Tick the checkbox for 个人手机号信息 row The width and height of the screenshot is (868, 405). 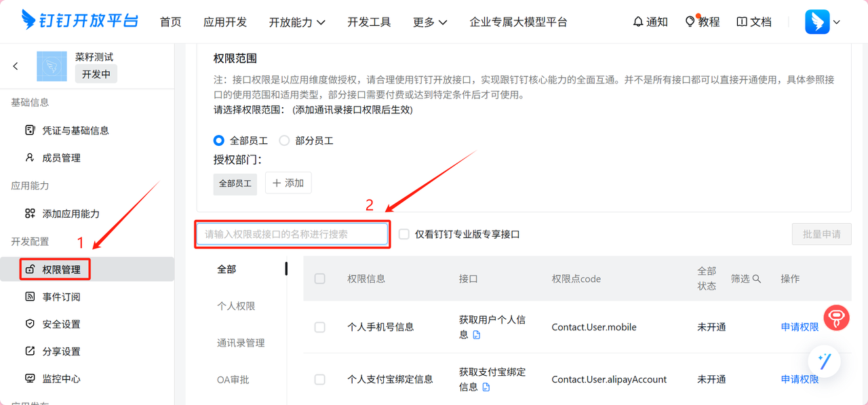point(320,327)
